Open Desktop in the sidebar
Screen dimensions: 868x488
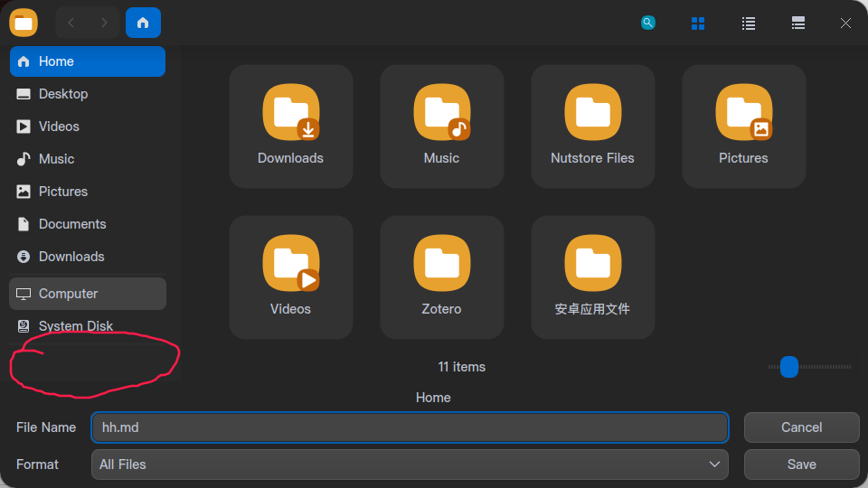[x=88, y=94]
